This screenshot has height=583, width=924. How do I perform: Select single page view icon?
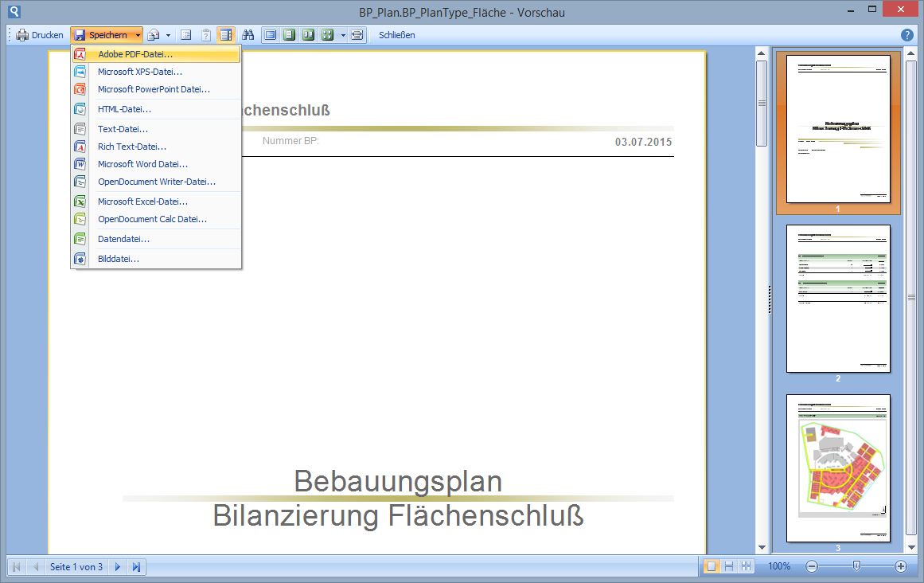click(x=289, y=34)
